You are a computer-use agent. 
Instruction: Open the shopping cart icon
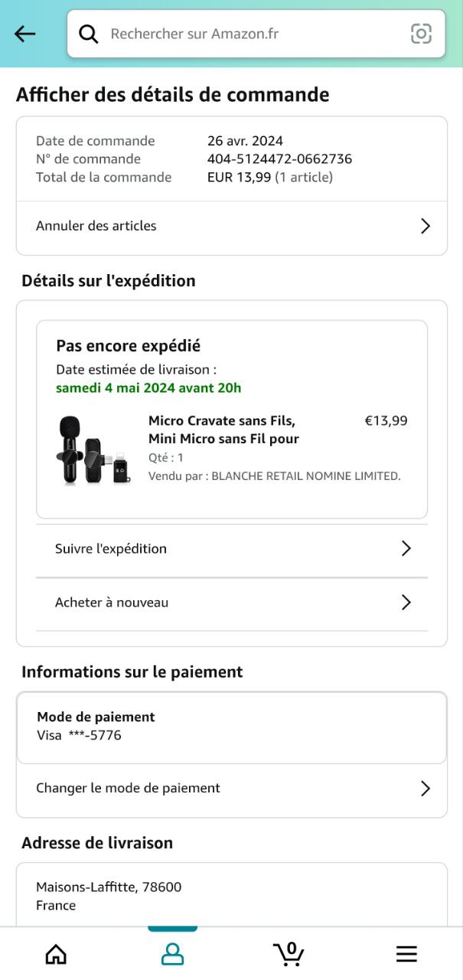point(289,953)
